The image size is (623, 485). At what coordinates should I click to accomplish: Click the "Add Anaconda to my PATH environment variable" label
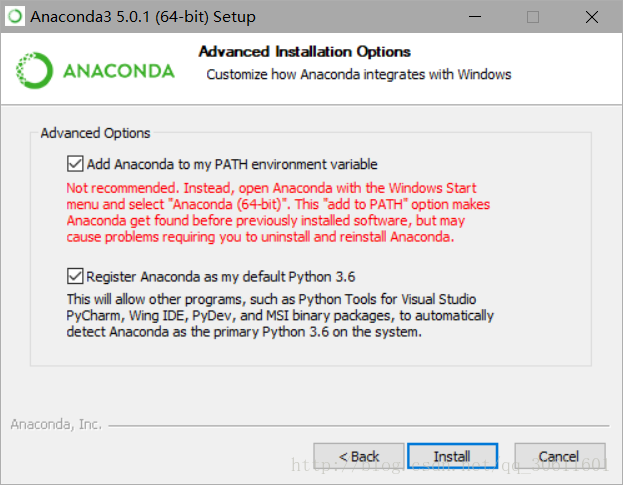tap(232, 164)
